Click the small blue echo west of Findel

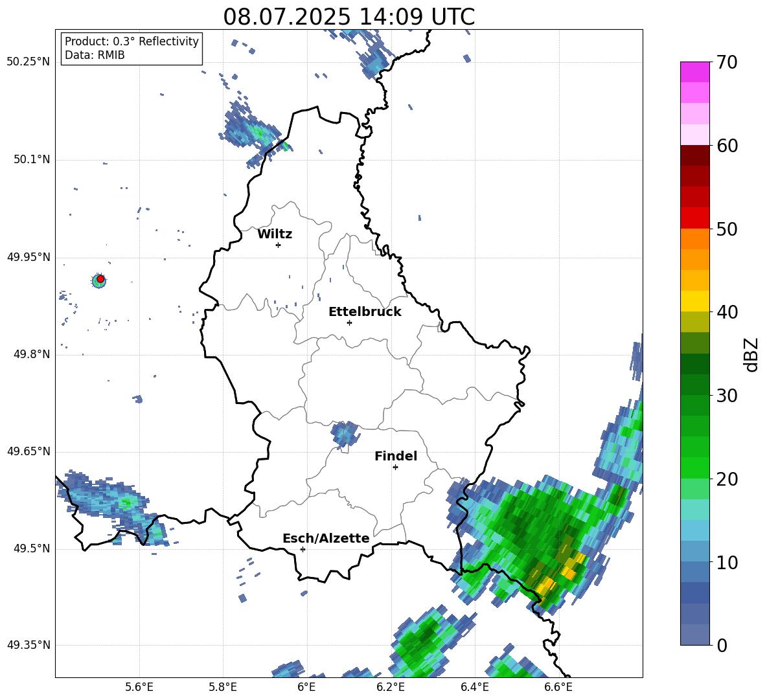click(345, 434)
